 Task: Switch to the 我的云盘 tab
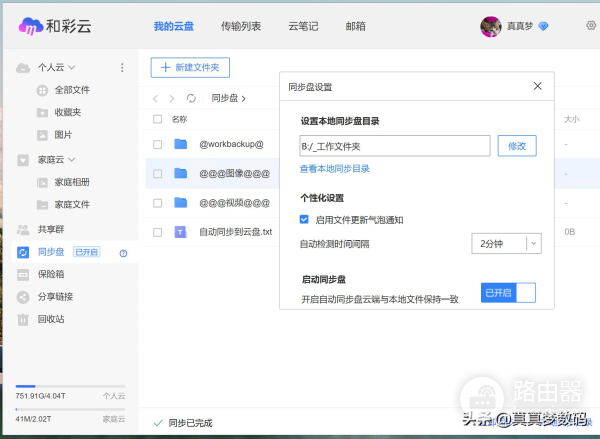pyautogui.click(x=174, y=26)
